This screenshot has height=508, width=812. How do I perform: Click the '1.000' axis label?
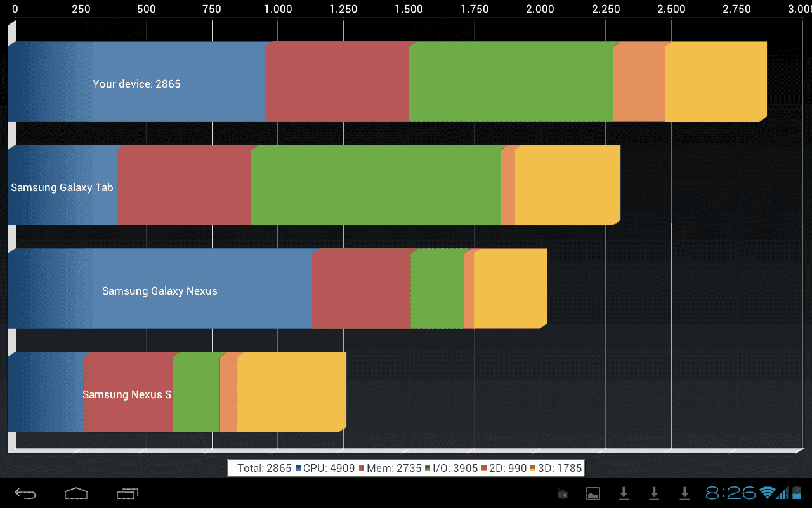point(278,9)
